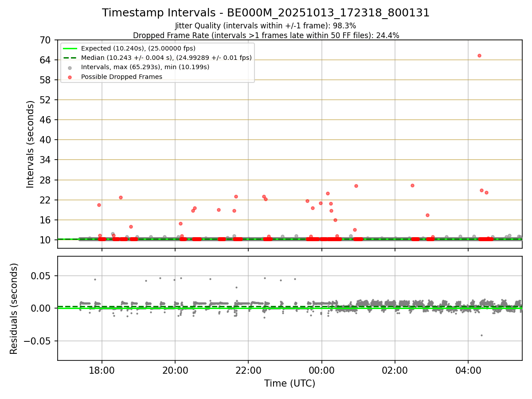The width and height of the screenshot is (532, 399).
Task: Click the '58' y-axis tick label
Action: (x=46, y=80)
